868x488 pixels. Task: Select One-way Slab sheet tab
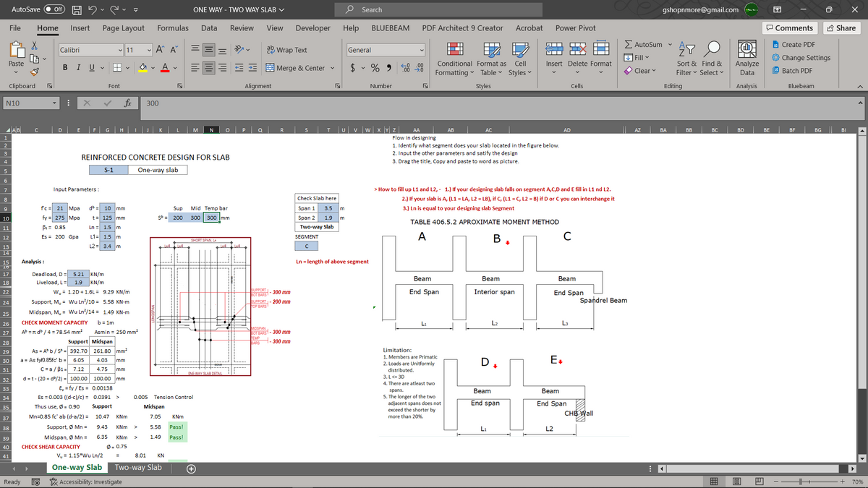point(77,468)
